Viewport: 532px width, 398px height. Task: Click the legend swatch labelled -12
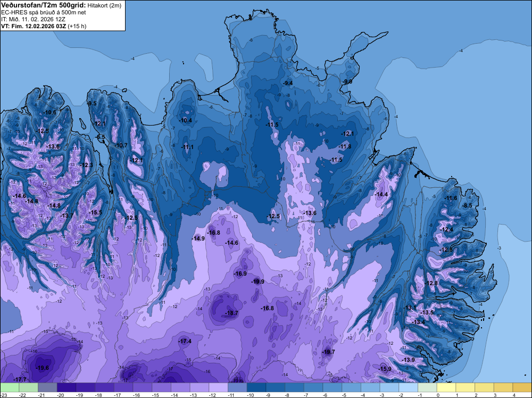[x=219, y=387]
